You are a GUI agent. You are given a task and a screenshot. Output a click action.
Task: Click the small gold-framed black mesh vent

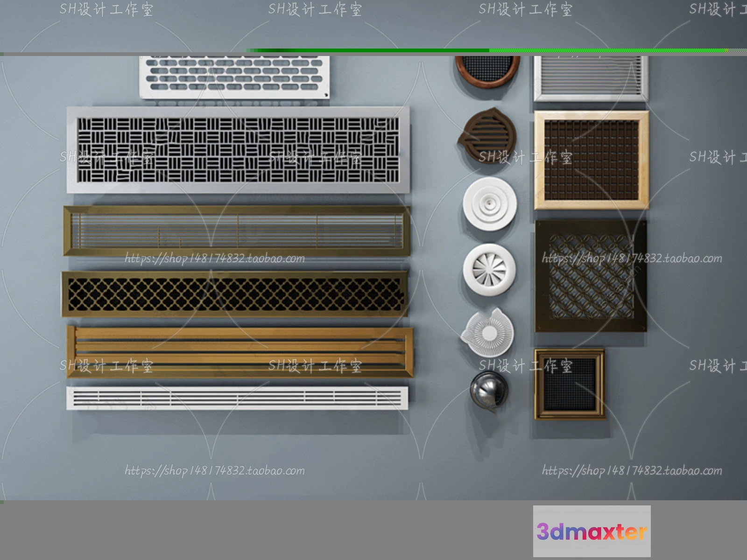point(569,383)
